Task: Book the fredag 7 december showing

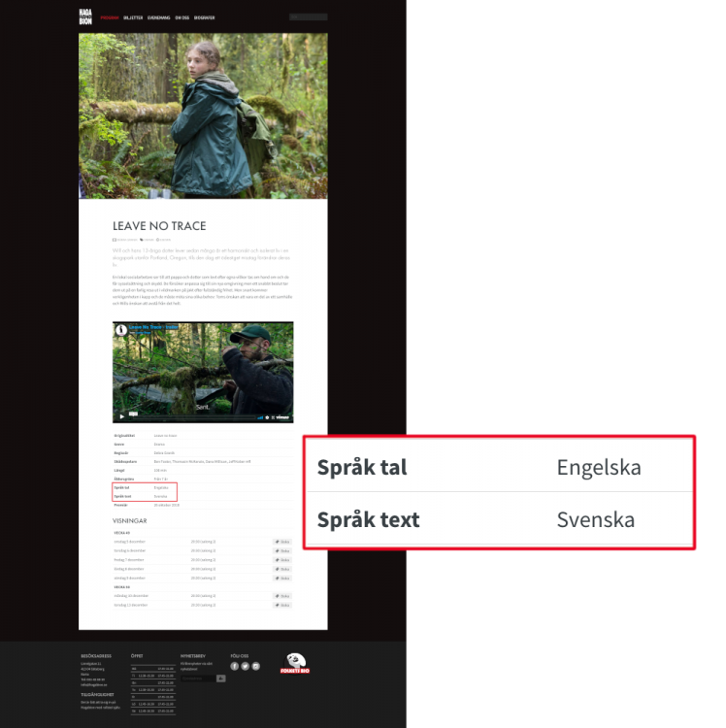Action: coord(282,560)
